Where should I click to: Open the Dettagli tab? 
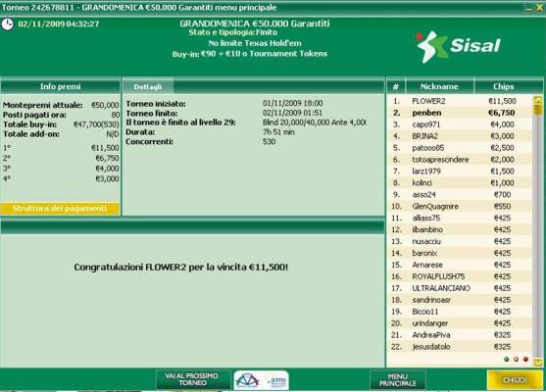pos(148,86)
